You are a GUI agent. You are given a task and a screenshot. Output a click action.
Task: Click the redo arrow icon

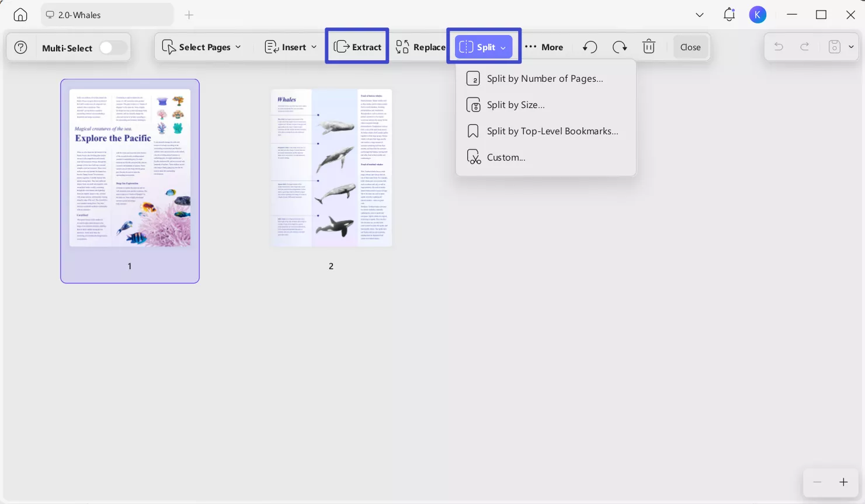[x=619, y=47]
